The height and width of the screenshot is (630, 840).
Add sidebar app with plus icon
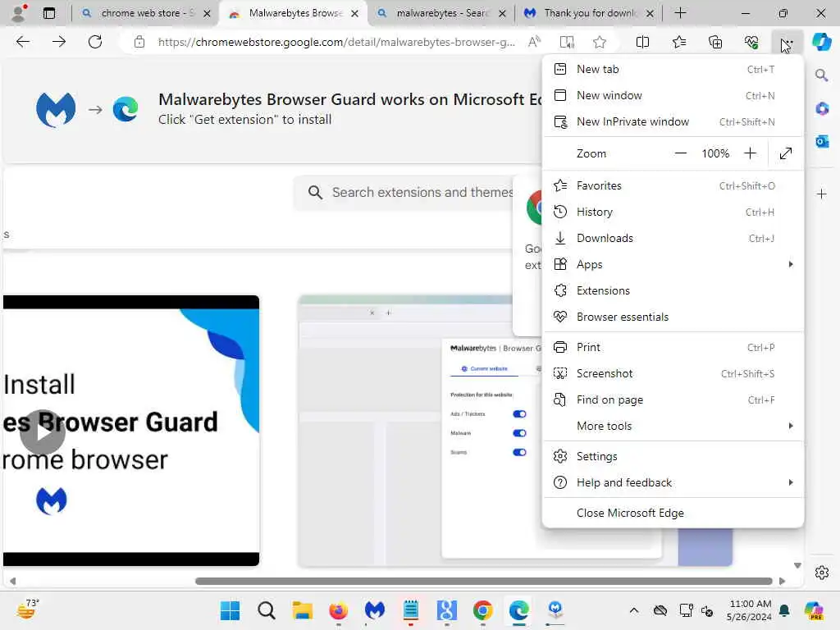click(822, 194)
